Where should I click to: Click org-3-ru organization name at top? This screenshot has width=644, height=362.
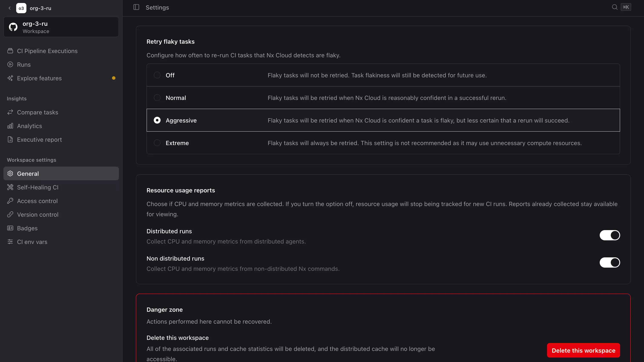pyautogui.click(x=40, y=8)
